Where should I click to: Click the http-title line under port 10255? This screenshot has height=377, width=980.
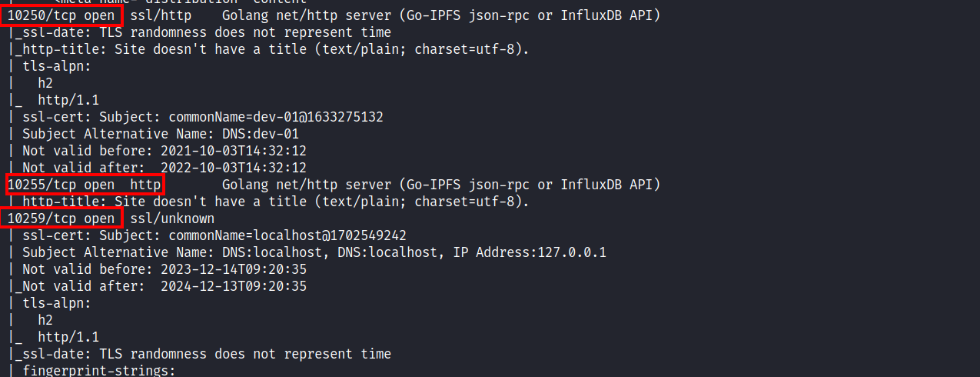(x=268, y=202)
